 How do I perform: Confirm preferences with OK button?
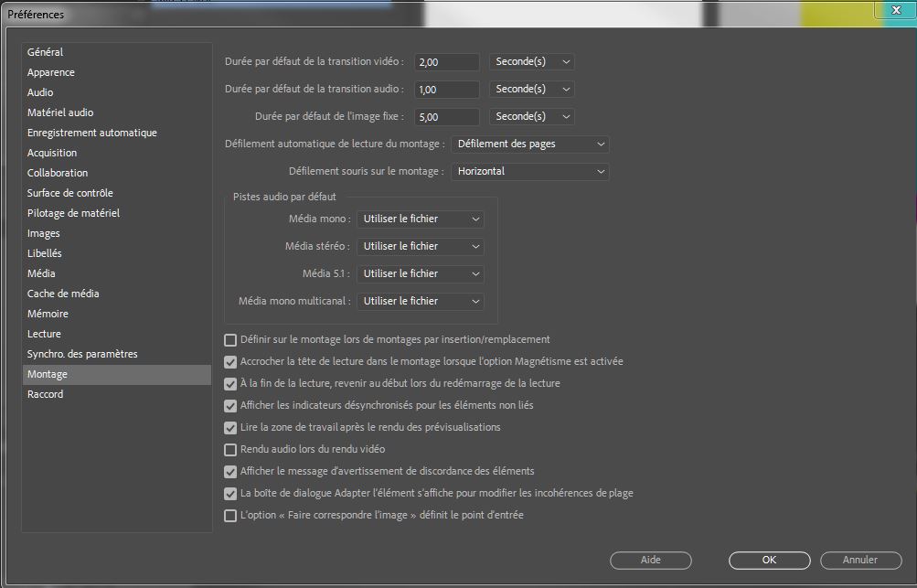769,560
